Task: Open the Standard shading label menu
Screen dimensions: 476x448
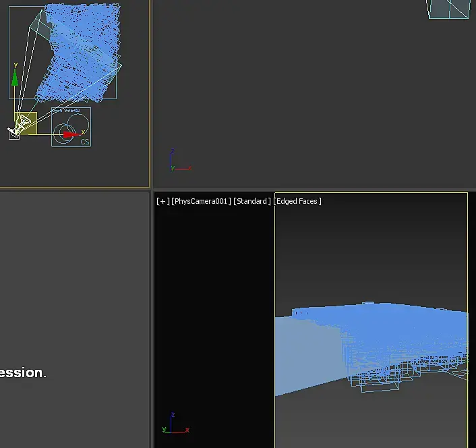Action: [251, 201]
